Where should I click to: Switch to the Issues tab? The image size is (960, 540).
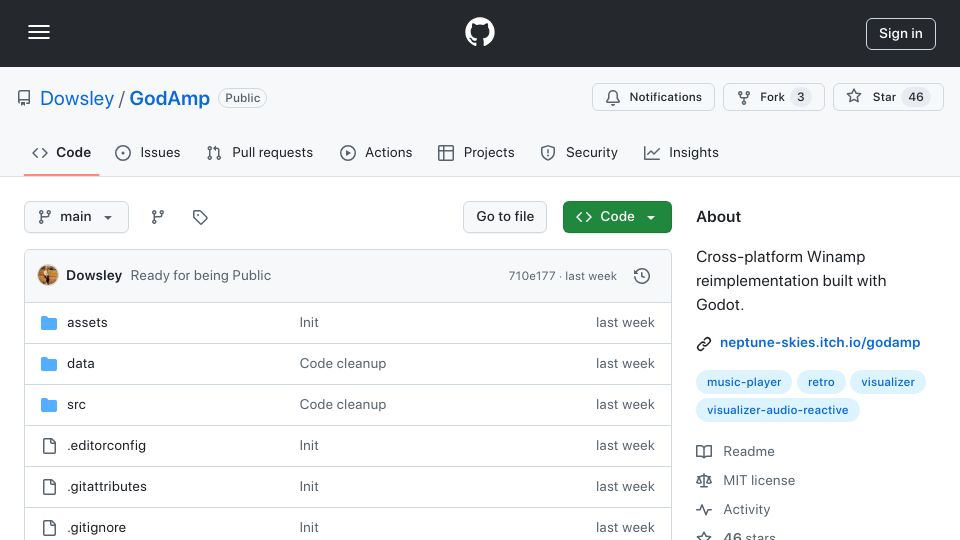(x=148, y=152)
